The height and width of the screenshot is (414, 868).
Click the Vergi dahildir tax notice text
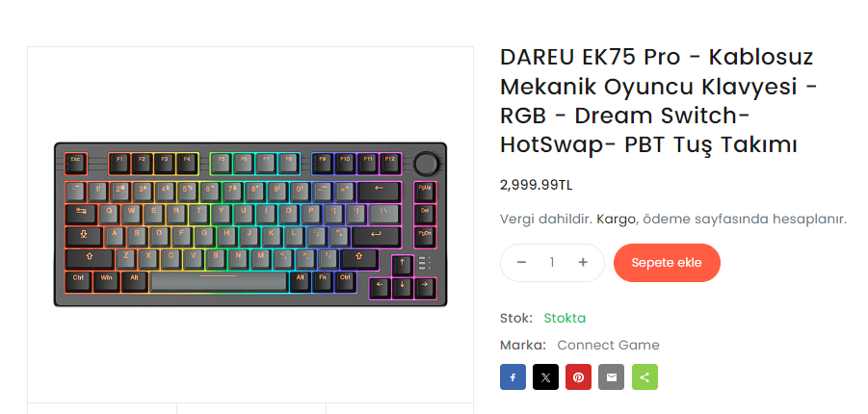coord(546,219)
